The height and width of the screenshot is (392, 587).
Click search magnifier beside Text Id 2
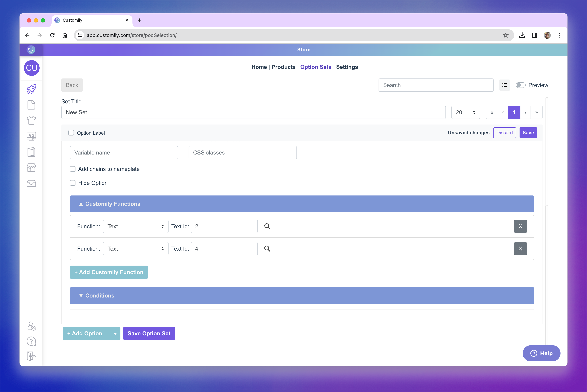267,226
